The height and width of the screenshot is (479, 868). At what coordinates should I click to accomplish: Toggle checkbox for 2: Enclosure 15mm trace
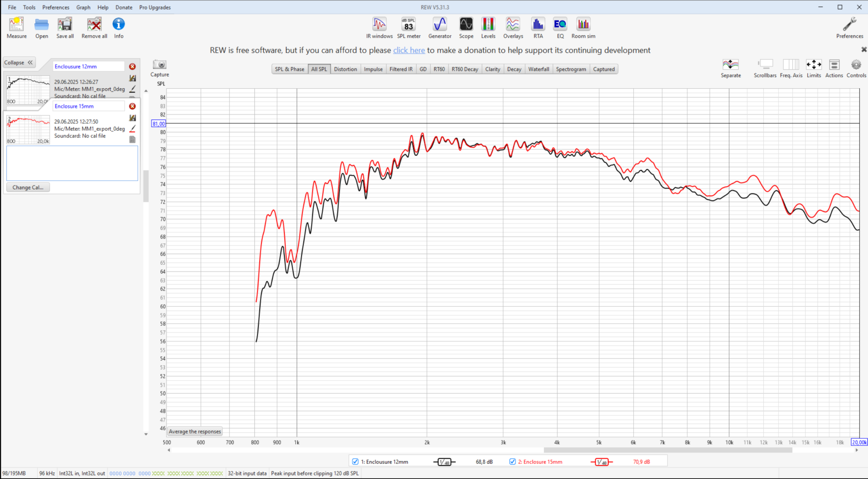pyautogui.click(x=512, y=462)
